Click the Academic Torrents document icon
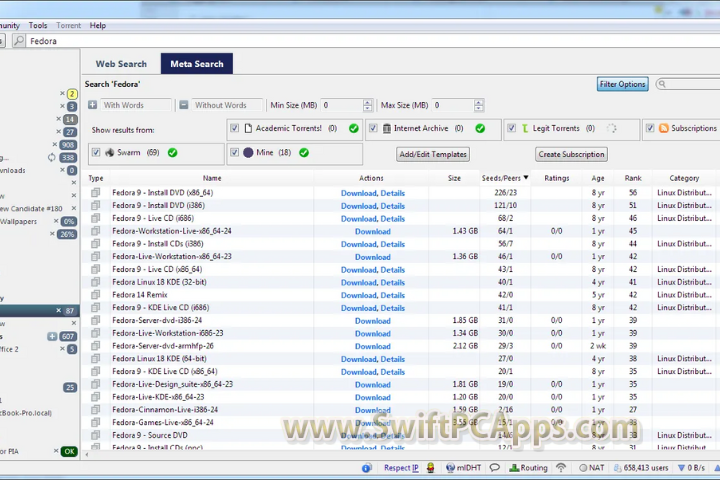This screenshot has width=720, height=480. coord(248,128)
